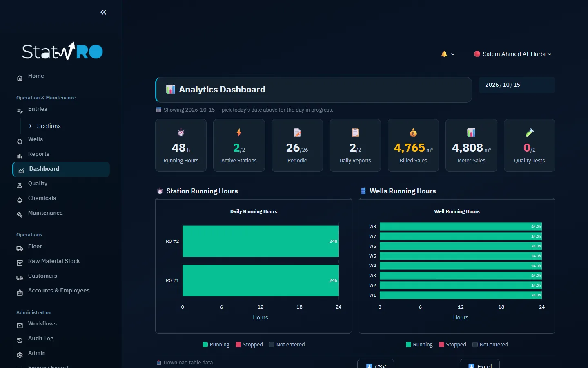
Task: Open the Quality Tests stat card
Action: pyautogui.click(x=530, y=145)
